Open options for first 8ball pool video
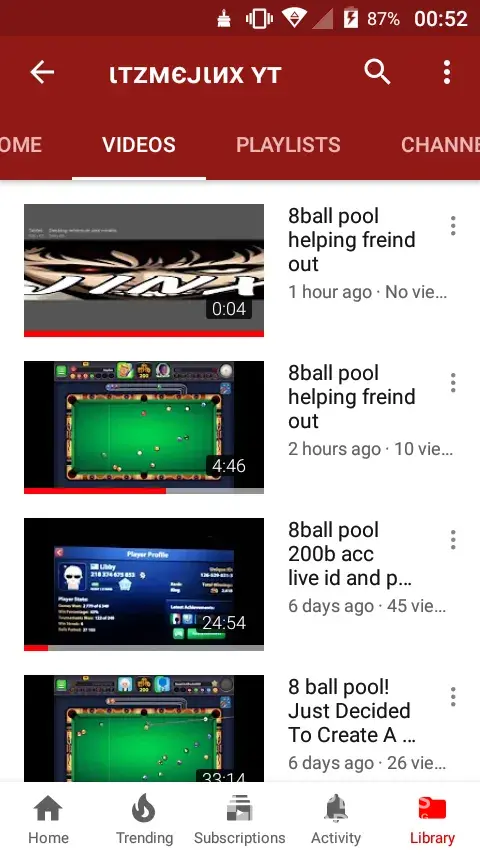480x854 pixels. (x=453, y=225)
